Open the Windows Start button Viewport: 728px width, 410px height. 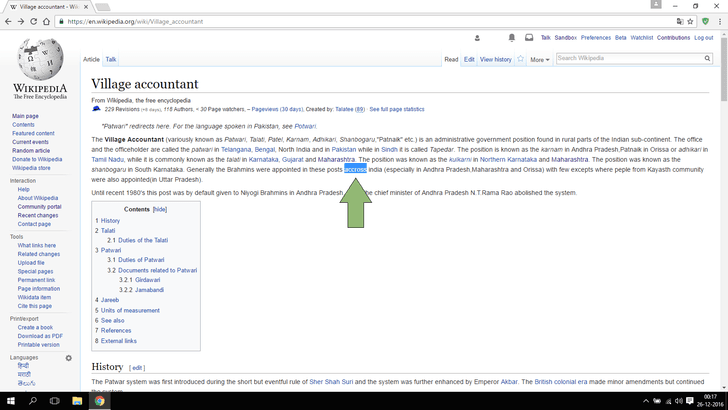coord(10,401)
